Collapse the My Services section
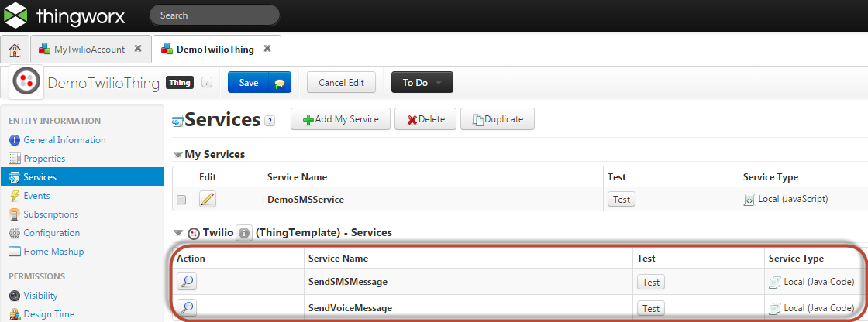 tap(178, 154)
